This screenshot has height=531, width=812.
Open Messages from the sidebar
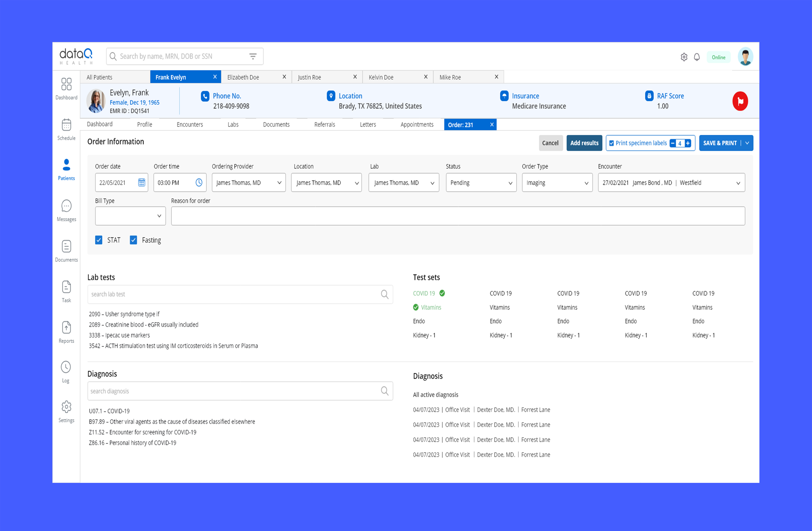[66, 206]
